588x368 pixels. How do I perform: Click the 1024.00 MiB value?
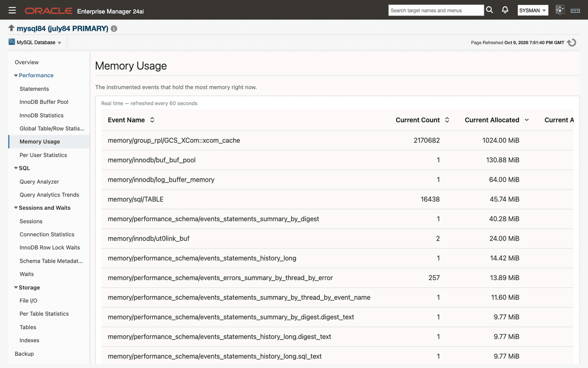501,140
